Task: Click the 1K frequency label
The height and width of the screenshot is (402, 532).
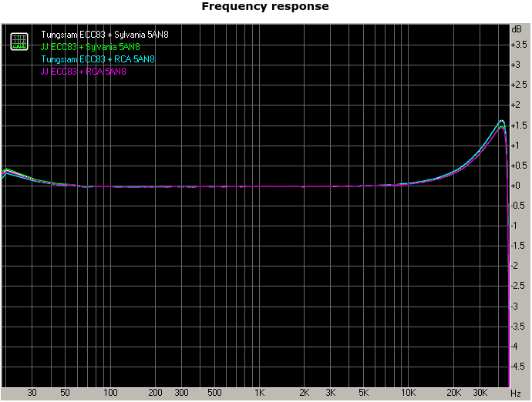Action: tap(260, 393)
